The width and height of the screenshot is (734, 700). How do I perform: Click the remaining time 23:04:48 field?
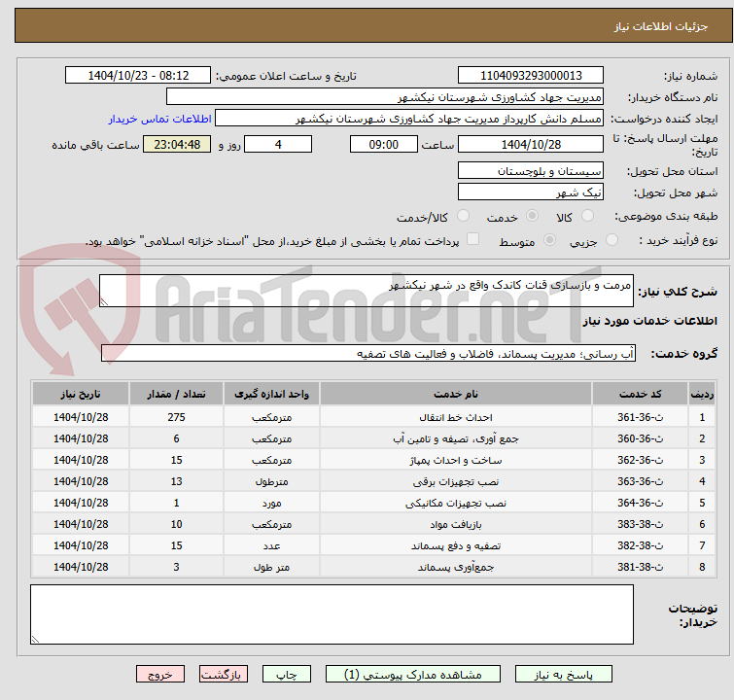pyautogui.click(x=177, y=144)
